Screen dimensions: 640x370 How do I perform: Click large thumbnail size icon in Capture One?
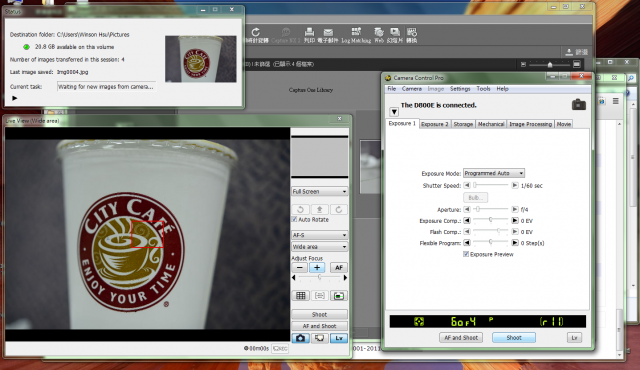coord(576,64)
